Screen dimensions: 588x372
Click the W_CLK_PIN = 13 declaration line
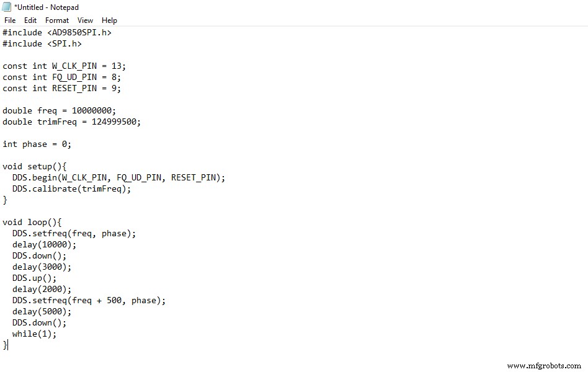pos(65,66)
